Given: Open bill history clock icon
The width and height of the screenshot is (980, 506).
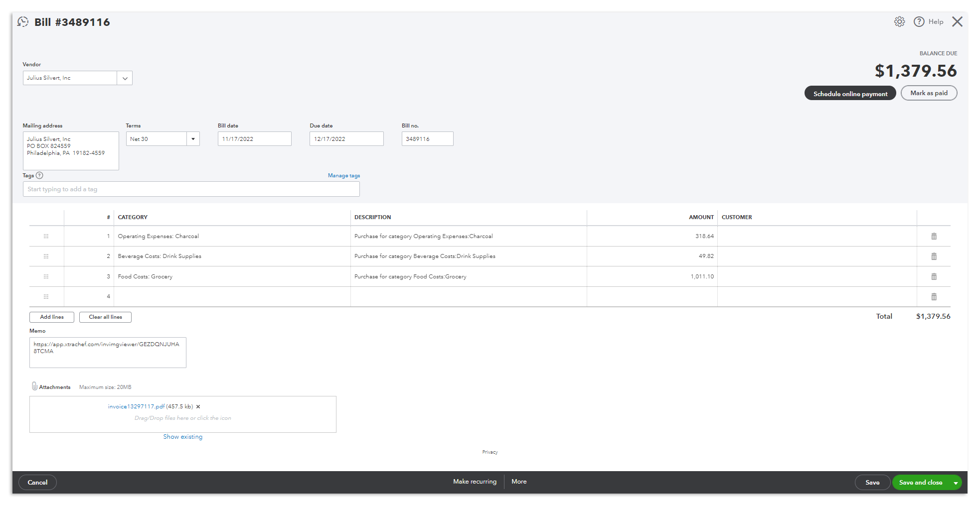Looking at the screenshot, I should (x=23, y=22).
